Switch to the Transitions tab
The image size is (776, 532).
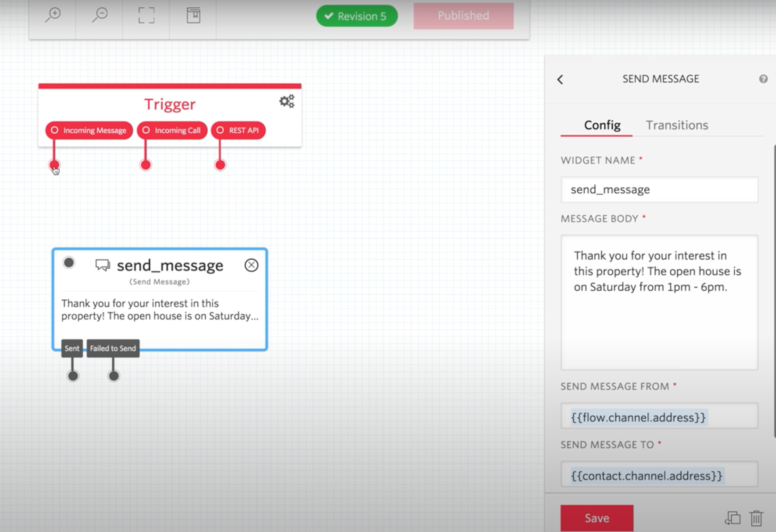678,124
